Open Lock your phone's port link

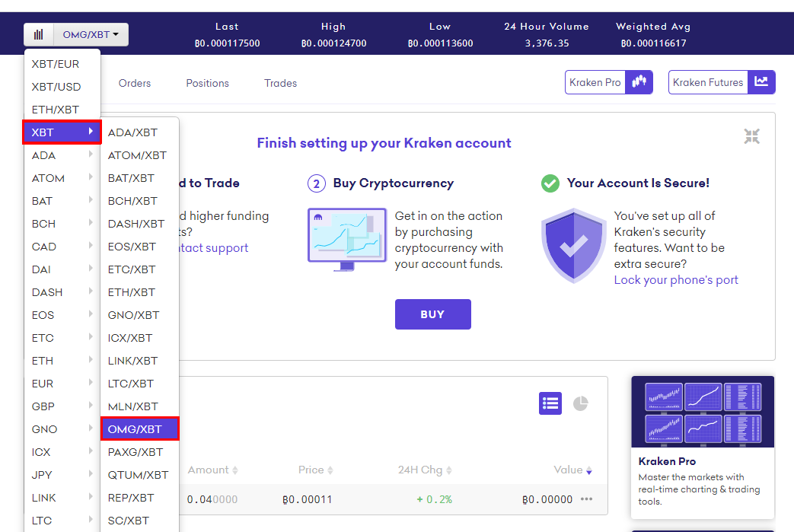pos(676,280)
